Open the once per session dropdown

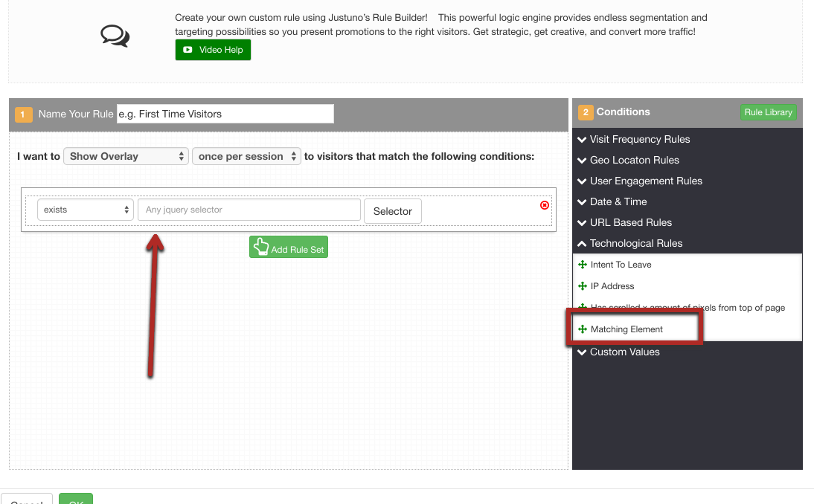[x=246, y=156]
